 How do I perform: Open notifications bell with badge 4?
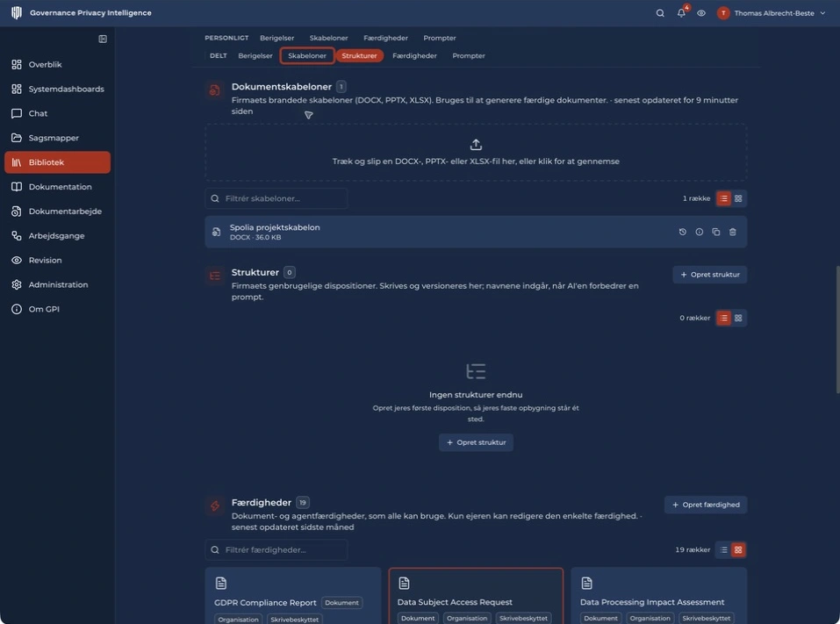pyautogui.click(x=681, y=13)
